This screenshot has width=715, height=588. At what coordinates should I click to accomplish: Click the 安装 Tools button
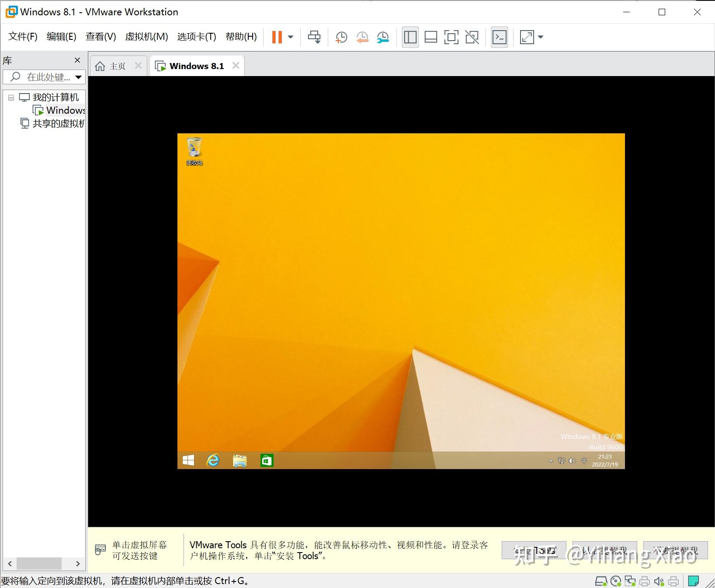(534, 550)
